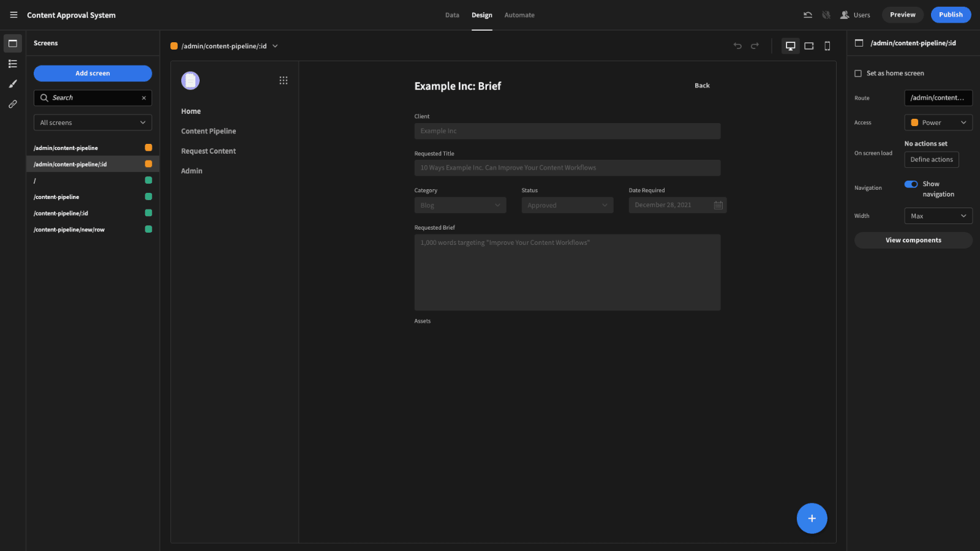
Task: Open the Screens panel icon in left rail
Action: click(13, 43)
